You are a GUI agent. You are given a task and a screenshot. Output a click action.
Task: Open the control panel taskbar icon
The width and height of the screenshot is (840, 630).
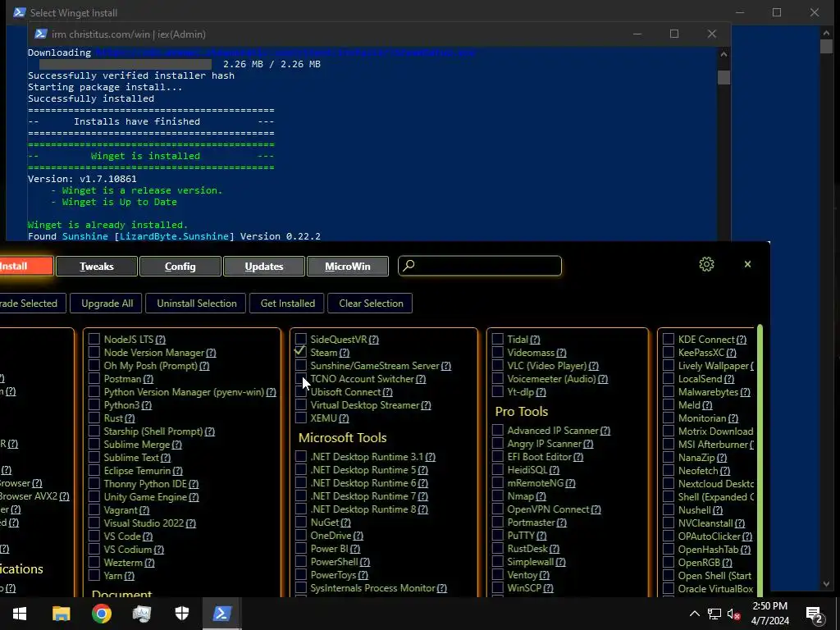[x=142, y=614]
